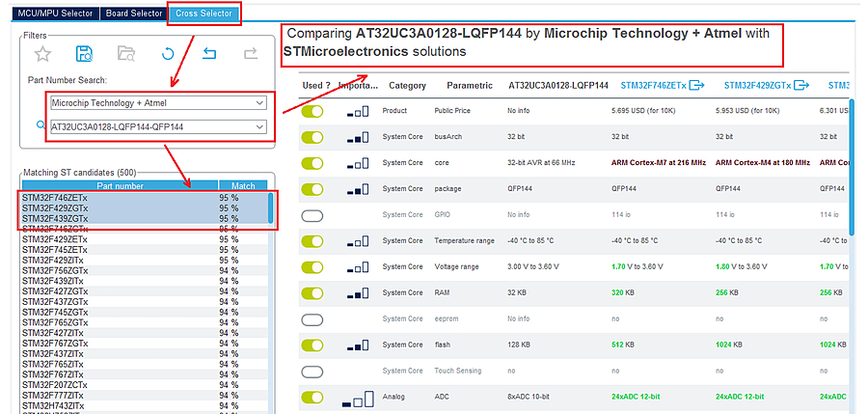868x414 pixels.
Task: Enable the Used toggle for GPIO row
Action: click(312, 215)
